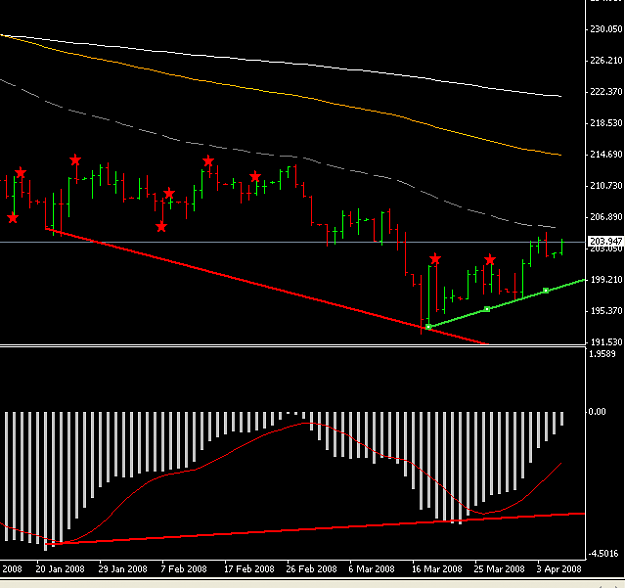
Task: Click the 17 Feb 2008 time axis label
Action: pyautogui.click(x=249, y=569)
